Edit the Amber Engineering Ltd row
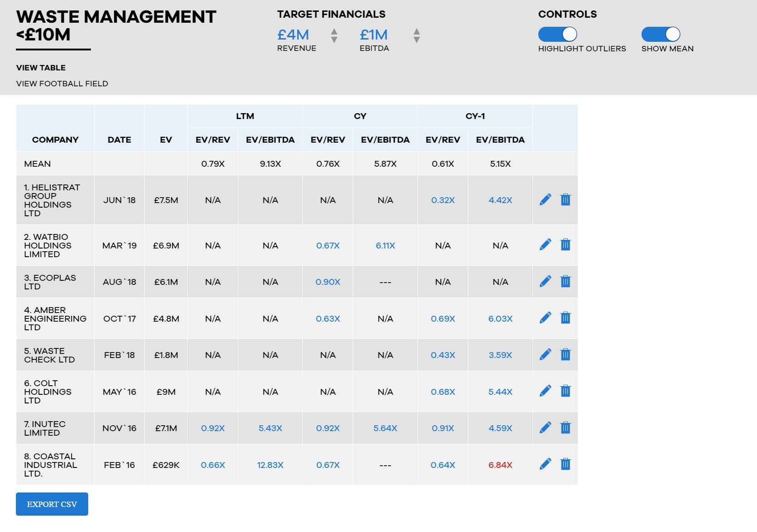 545,318
